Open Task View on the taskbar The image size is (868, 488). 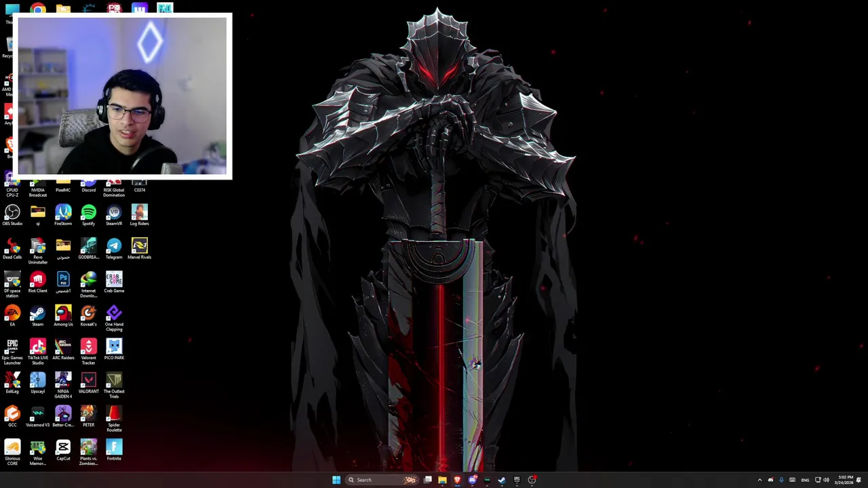[428, 480]
